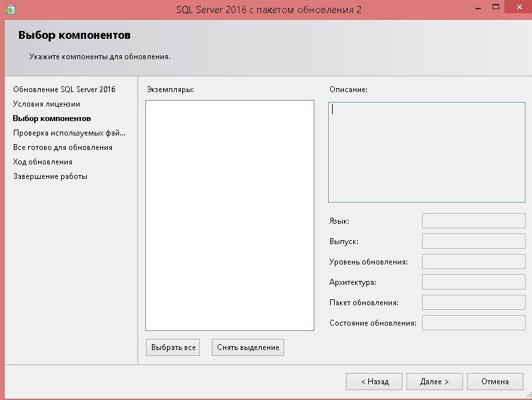Maximize the setup window

pyautogui.click(x=496, y=7)
